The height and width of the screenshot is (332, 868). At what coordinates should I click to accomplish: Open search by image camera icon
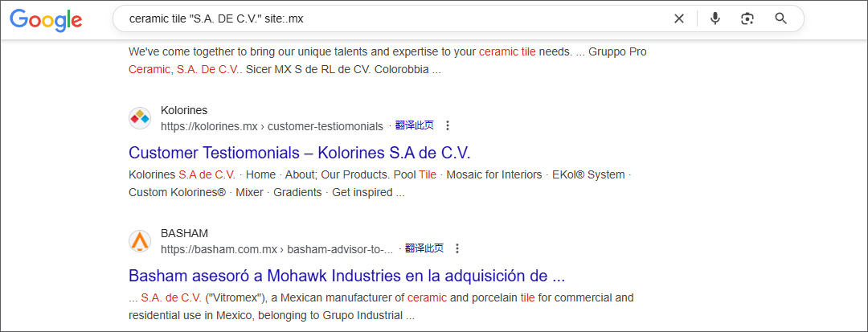(747, 18)
